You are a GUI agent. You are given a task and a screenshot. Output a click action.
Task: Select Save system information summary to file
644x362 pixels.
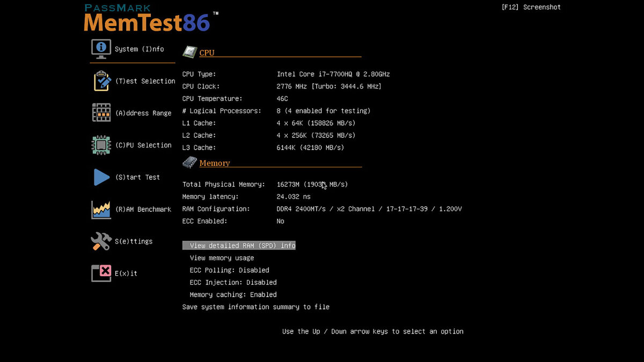pos(256,307)
